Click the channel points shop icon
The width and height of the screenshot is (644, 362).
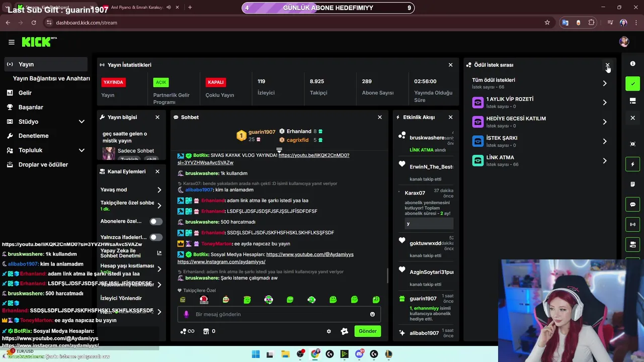tap(206, 331)
